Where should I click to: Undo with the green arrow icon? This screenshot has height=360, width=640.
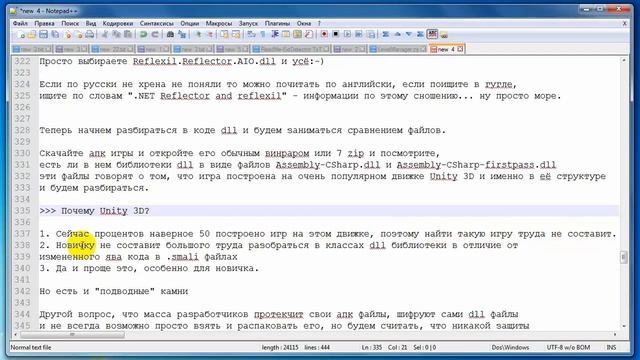click(143, 35)
